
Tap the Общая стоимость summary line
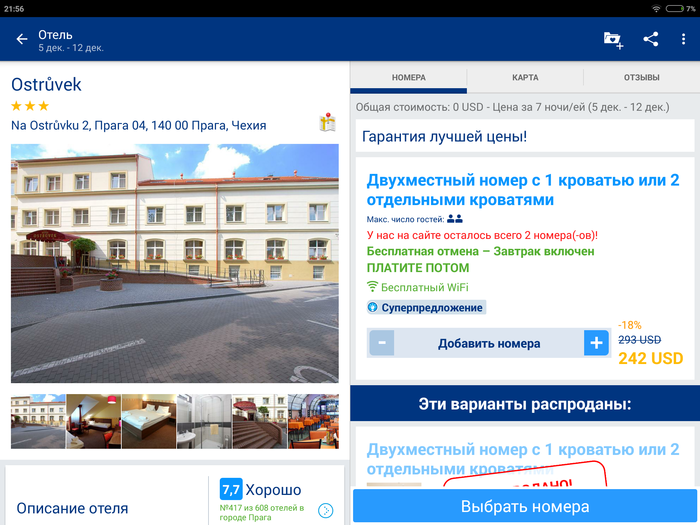(x=512, y=107)
